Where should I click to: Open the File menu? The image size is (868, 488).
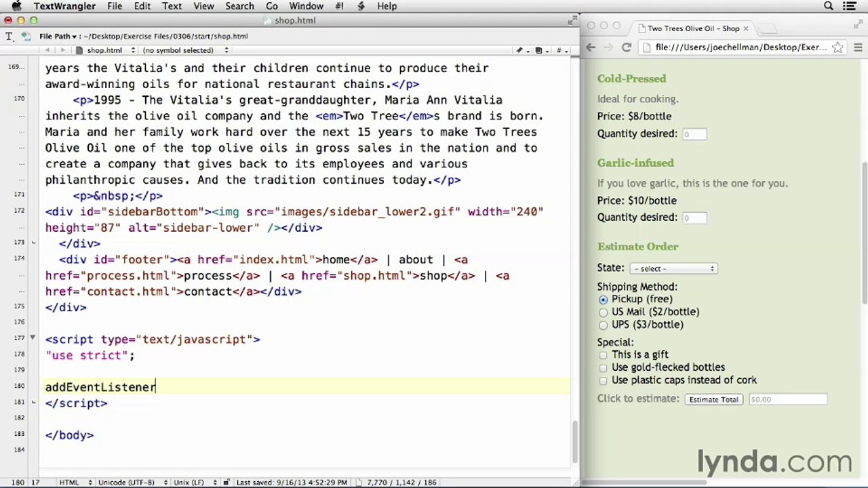(115, 6)
